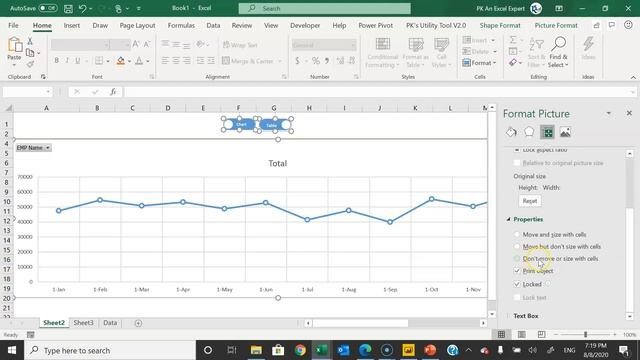
Task: Select Move and size with cells
Action: click(x=517, y=235)
